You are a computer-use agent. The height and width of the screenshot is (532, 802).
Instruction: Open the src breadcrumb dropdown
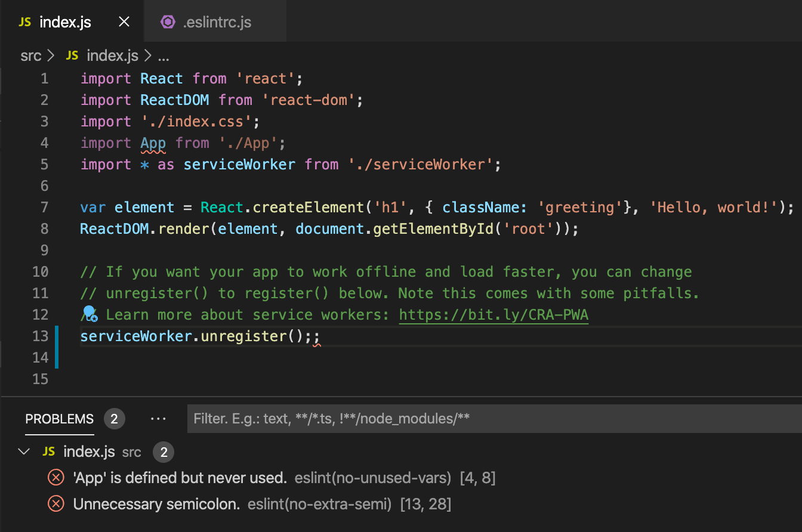click(30, 55)
